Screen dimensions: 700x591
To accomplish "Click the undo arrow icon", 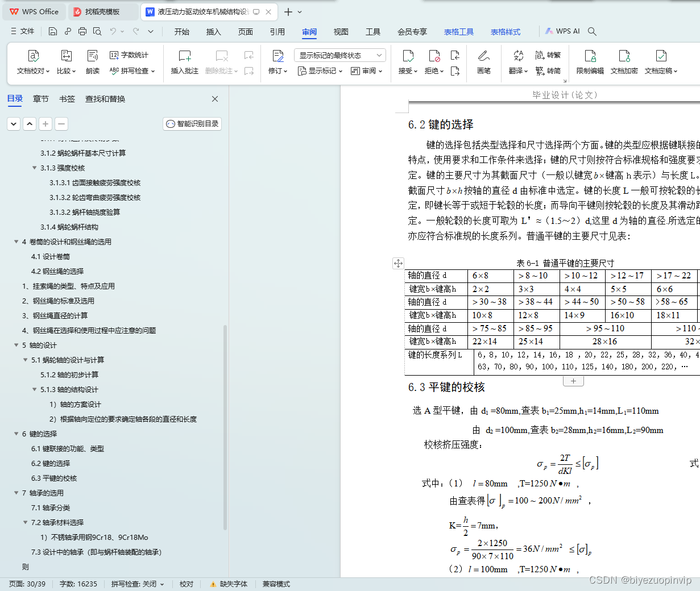I will pos(113,31).
